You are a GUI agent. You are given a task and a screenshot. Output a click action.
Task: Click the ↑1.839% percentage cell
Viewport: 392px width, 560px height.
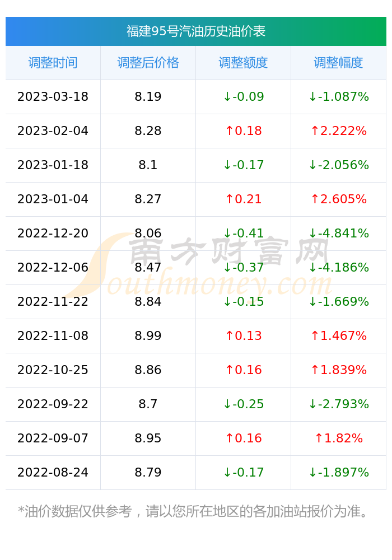coord(338,370)
